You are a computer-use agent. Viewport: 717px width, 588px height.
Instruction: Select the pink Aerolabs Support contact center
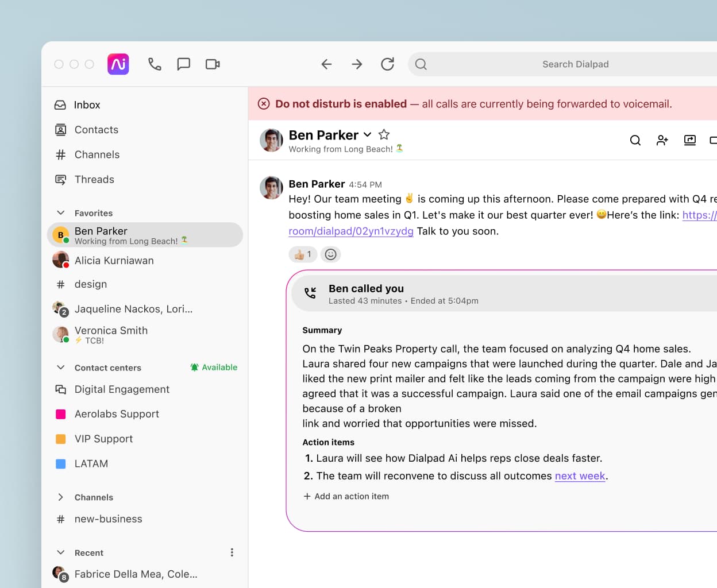pos(117,414)
